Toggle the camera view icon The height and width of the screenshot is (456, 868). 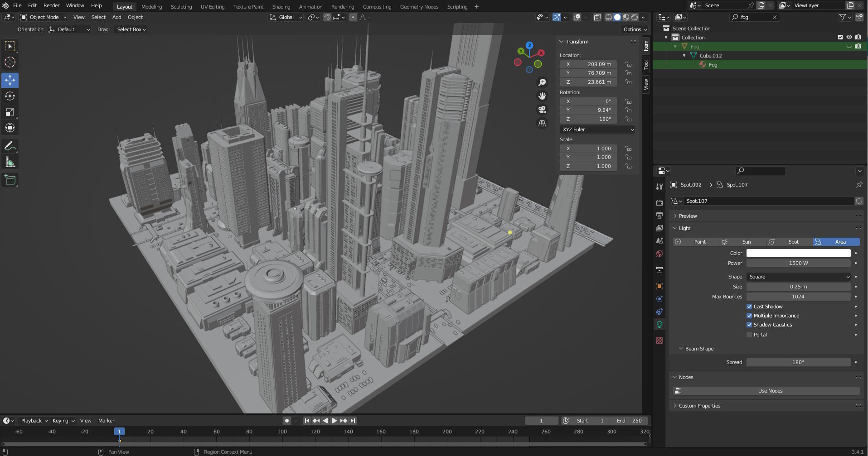coord(542,110)
